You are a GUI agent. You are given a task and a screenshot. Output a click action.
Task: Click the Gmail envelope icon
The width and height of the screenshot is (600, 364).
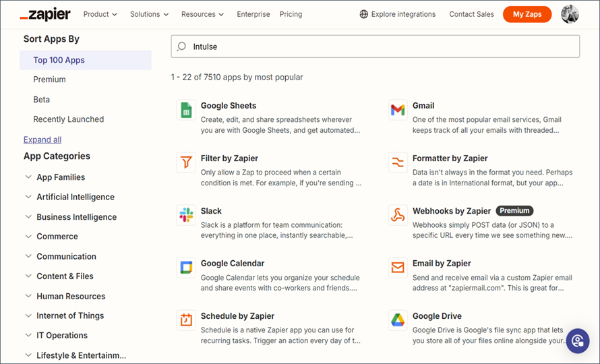[398, 110]
